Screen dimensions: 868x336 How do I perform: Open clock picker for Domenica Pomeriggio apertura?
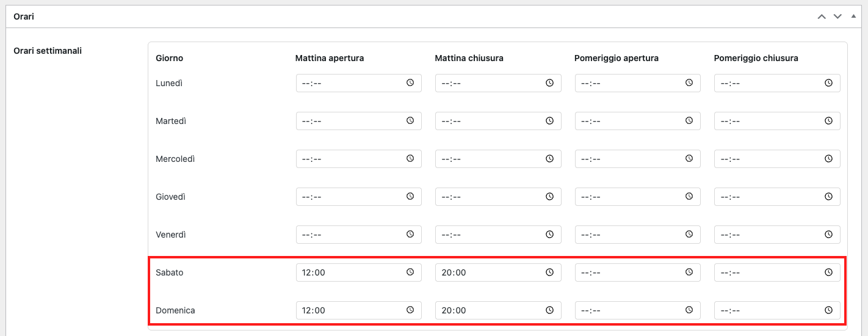click(689, 310)
